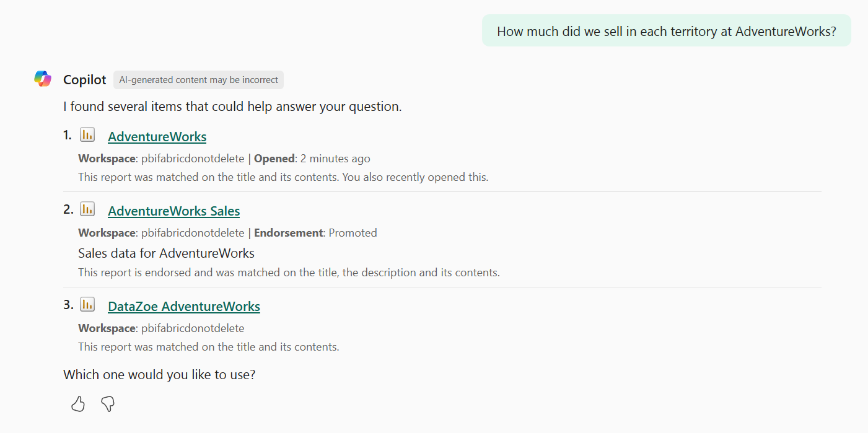This screenshot has width=868, height=433.
Task: Open the AdventureWorks report link
Action: pos(157,137)
